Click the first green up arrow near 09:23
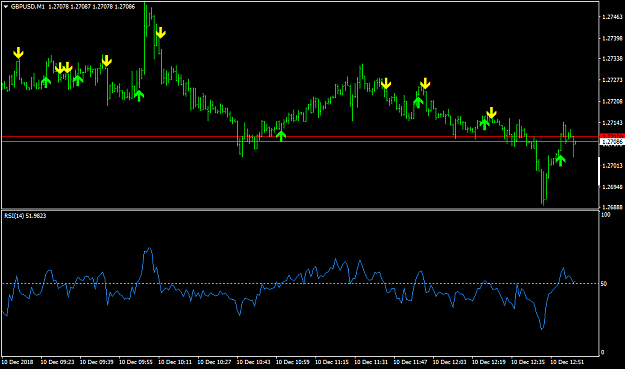The height and width of the screenshot is (369, 625). pos(46,82)
